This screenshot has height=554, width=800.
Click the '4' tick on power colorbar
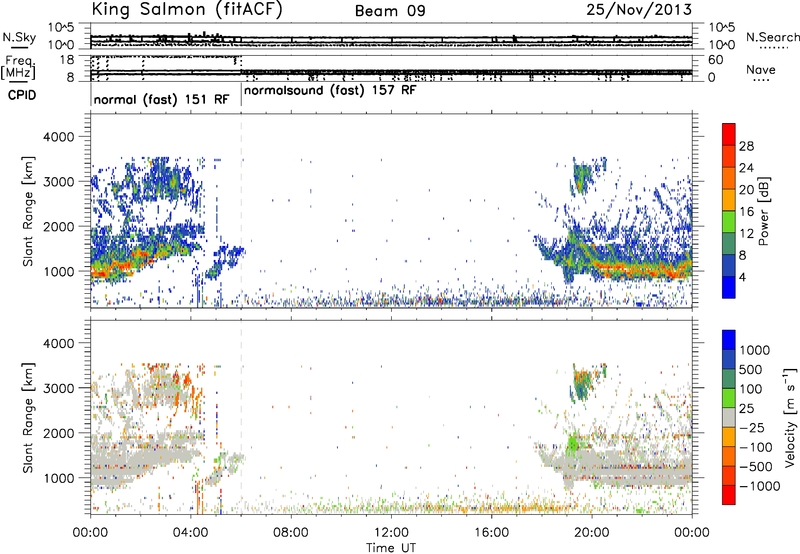coord(742,277)
